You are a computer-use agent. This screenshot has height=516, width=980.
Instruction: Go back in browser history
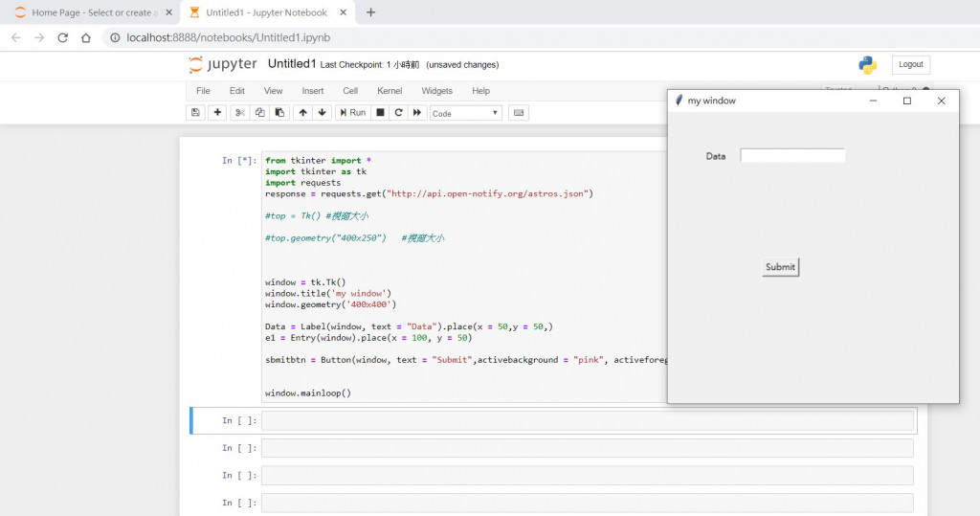coord(16,37)
